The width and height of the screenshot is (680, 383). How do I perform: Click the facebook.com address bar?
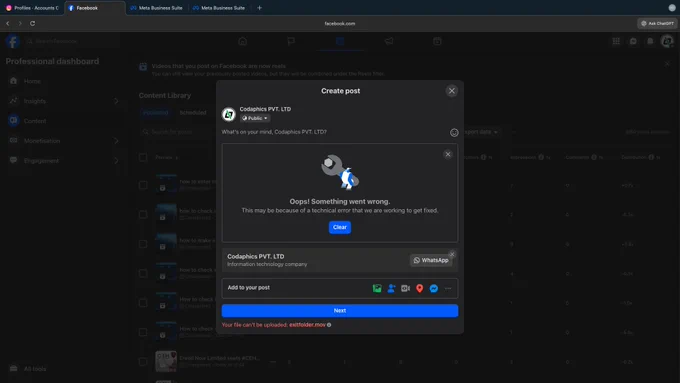[340, 23]
